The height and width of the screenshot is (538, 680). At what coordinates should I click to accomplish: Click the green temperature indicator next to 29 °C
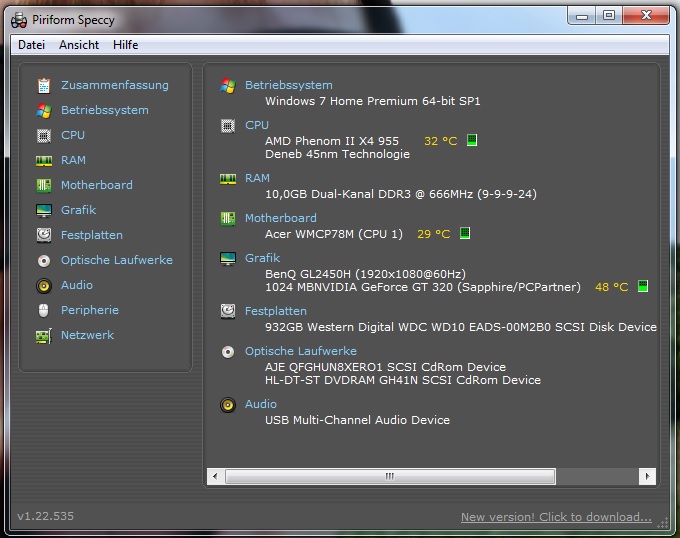465,233
